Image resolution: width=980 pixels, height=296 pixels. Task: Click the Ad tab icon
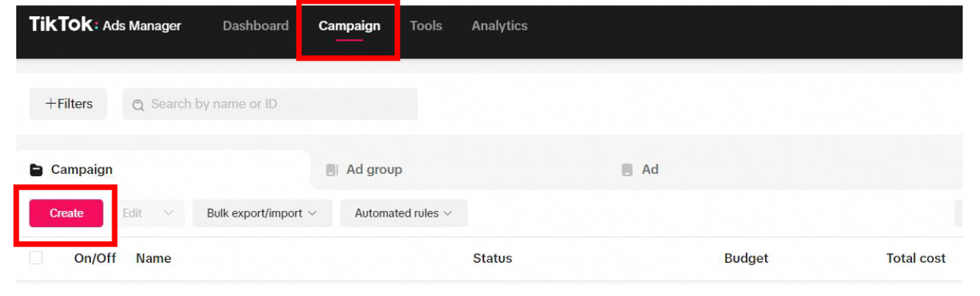click(627, 170)
